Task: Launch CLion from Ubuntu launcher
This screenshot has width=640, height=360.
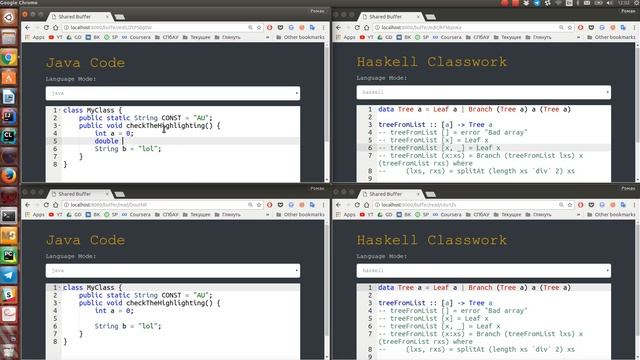Action: 9,136
